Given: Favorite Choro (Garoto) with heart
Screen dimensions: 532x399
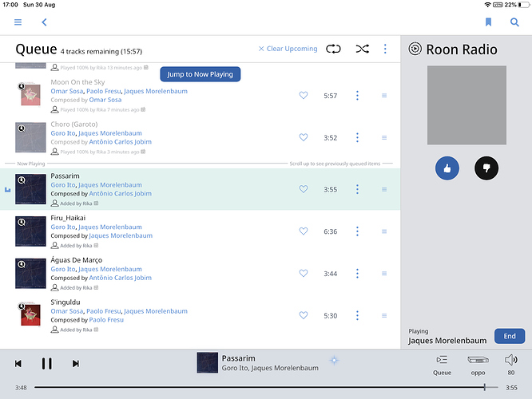Looking at the screenshot, I should [304, 137].
